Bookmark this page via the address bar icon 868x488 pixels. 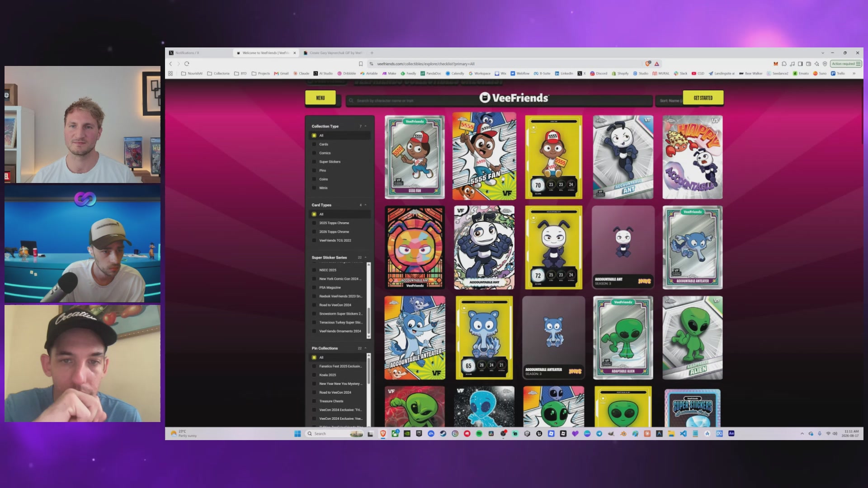361,64
